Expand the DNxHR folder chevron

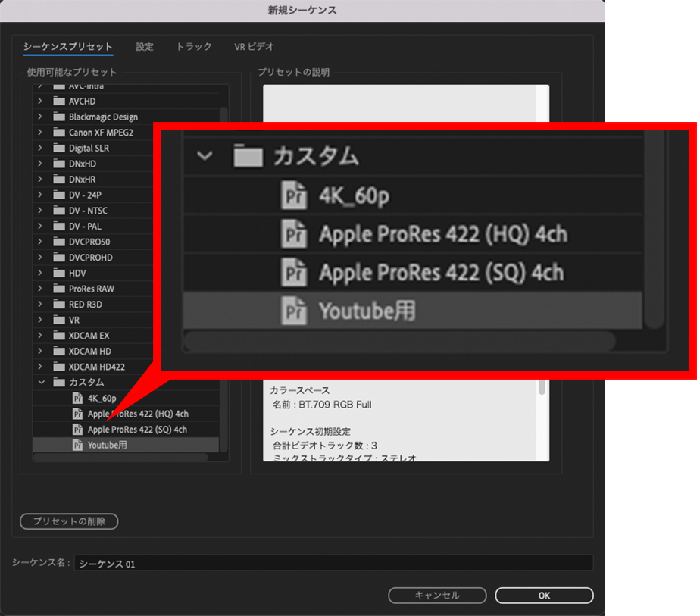point(40,180)
